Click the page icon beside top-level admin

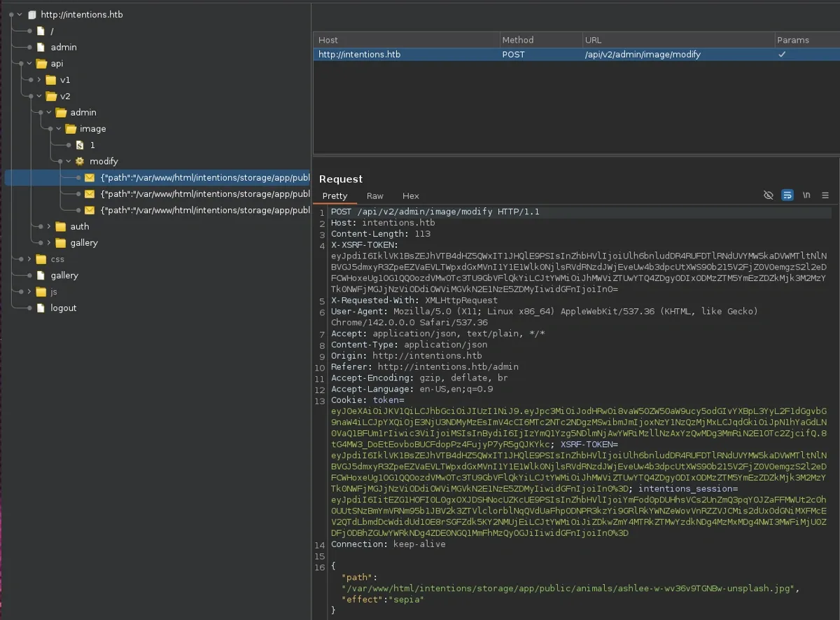[x=41, y=47]
